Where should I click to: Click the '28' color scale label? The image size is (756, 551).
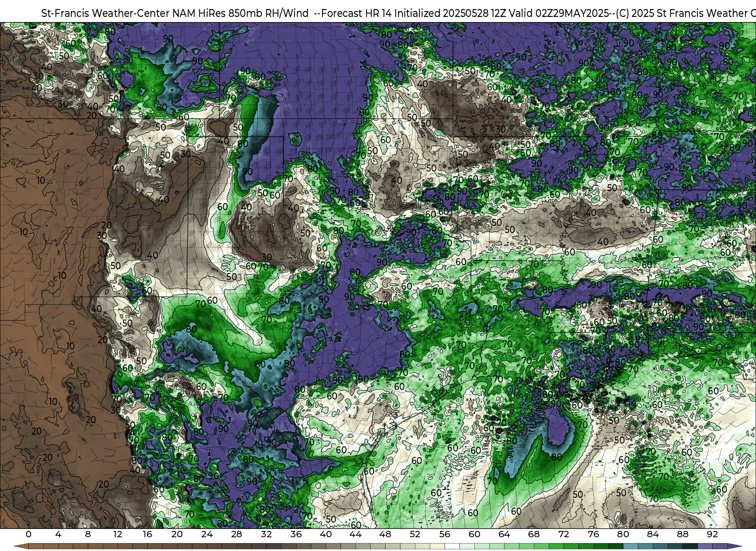237,534
